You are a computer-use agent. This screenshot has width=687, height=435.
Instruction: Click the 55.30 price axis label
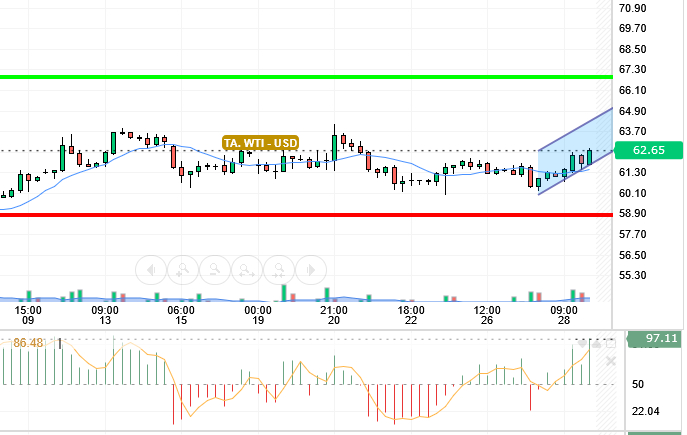click(632, 275)
